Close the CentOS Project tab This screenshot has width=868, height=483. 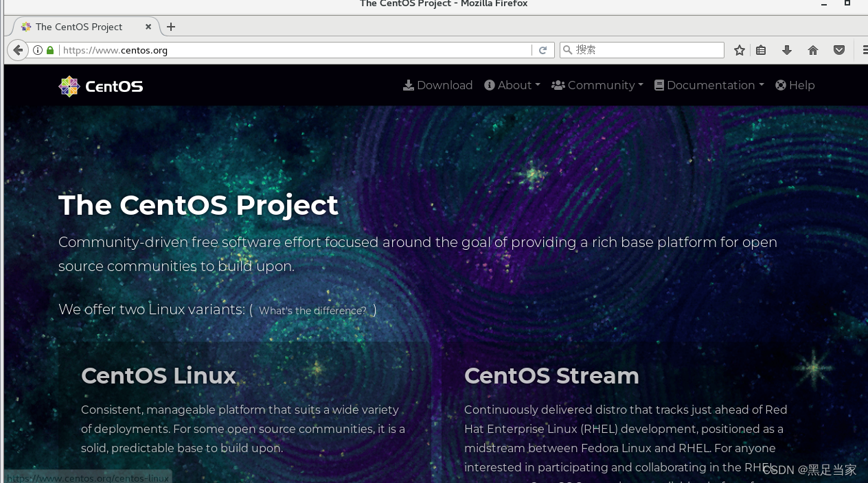pos(148,27)
